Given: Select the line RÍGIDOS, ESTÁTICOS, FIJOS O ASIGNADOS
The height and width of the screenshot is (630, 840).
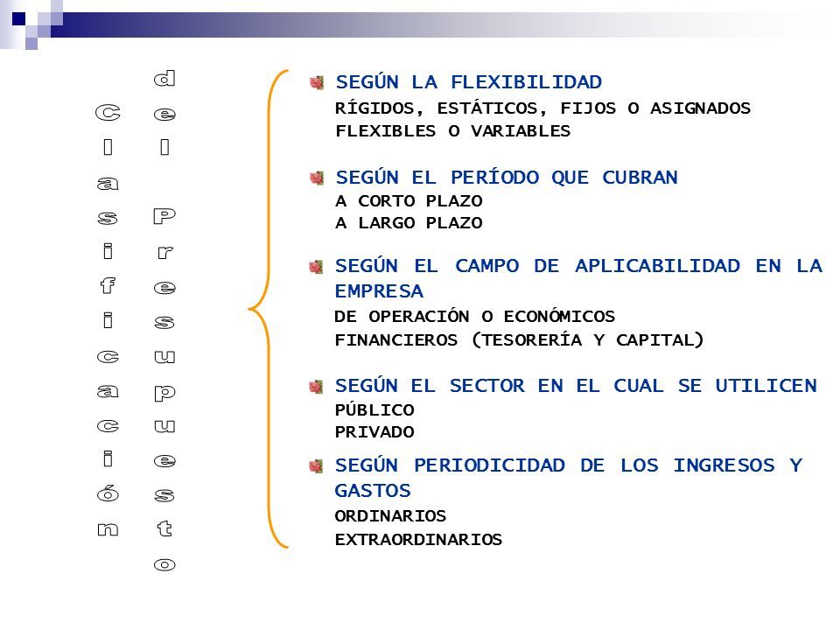Looking at the screenshot, I should pyautogui.click(x=542, y=108).
